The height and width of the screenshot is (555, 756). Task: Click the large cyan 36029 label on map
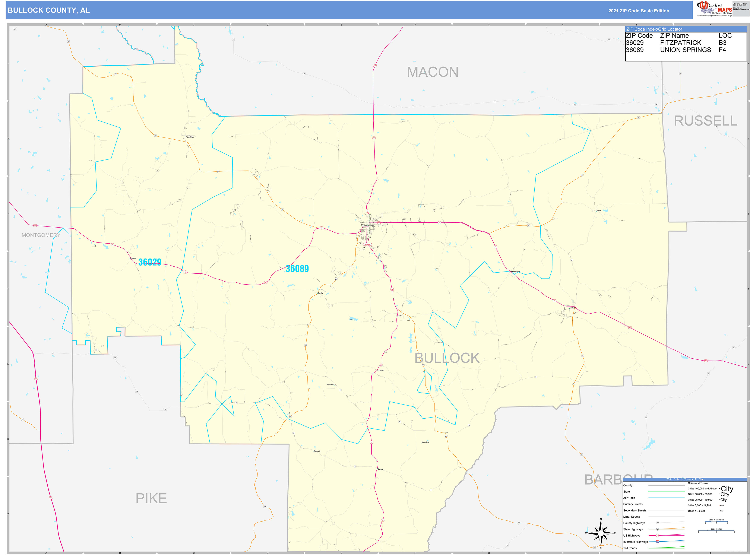[x=150, y=262]
